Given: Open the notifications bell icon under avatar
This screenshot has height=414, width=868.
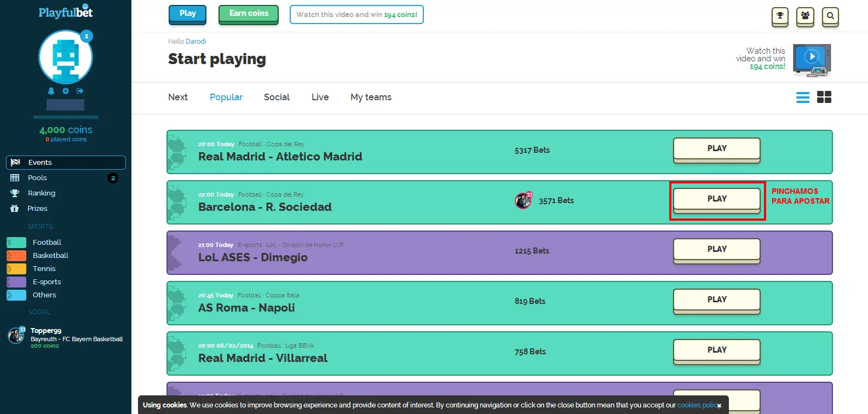Looking at the screenshot, I should [x=51, y=91].
